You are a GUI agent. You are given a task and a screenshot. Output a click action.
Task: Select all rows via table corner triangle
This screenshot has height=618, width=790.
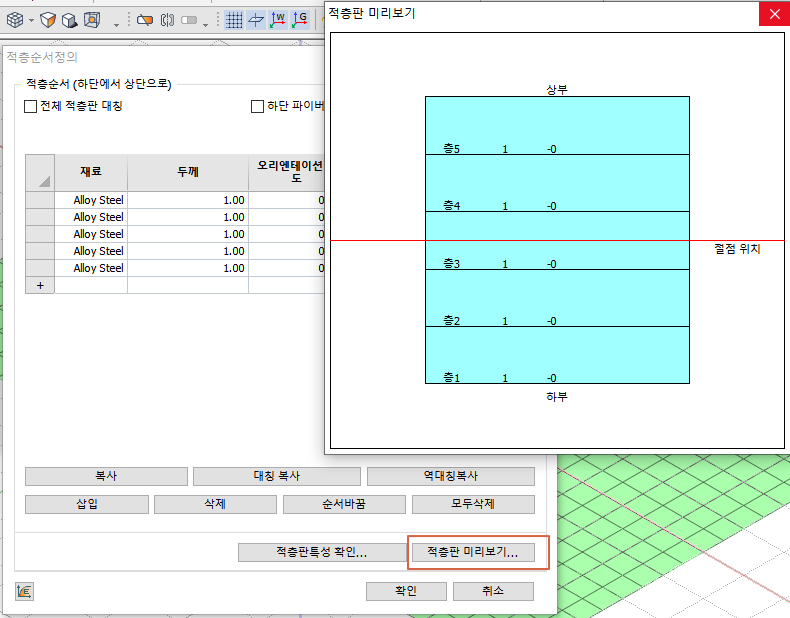(40, 173)
